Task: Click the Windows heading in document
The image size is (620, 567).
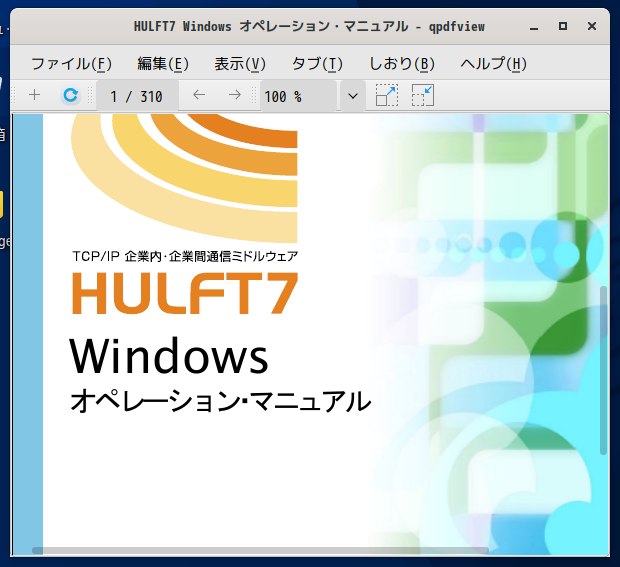Action: pos(169,356)
